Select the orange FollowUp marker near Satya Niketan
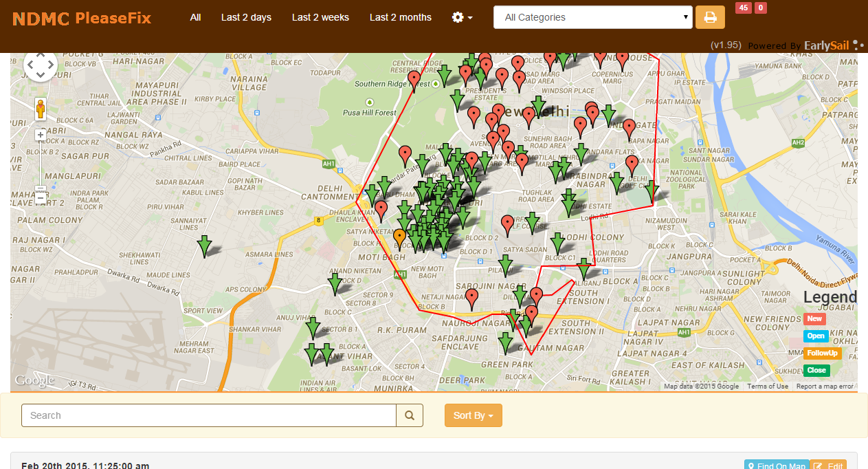 pos(399,239)
